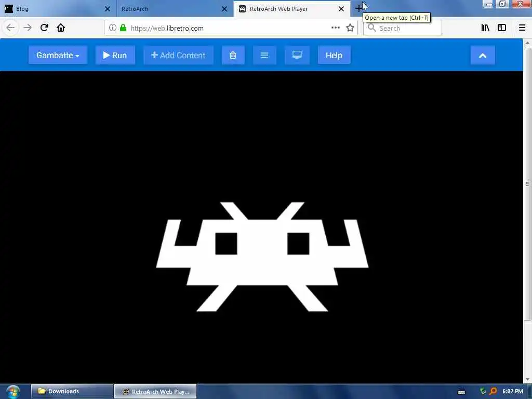
Task: Close the RetroArch tab
Action: (x=224, y=9)
